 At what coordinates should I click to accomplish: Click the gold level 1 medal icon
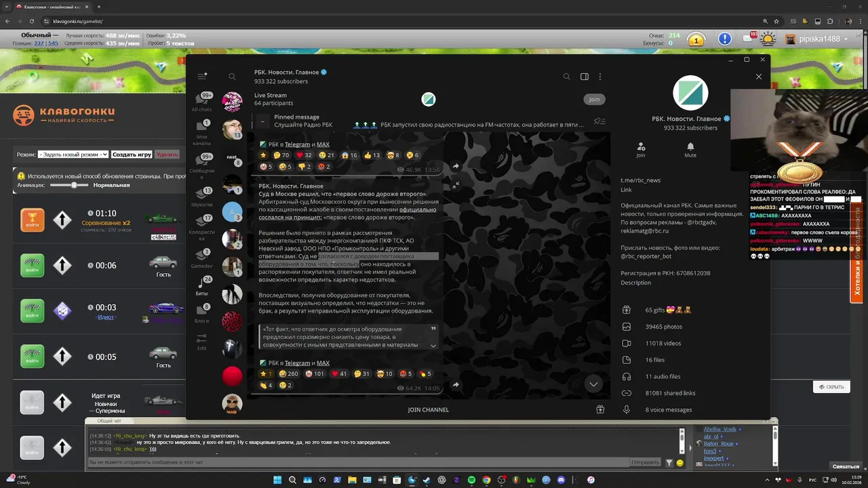pyautogui.click(x=696, y=40)
